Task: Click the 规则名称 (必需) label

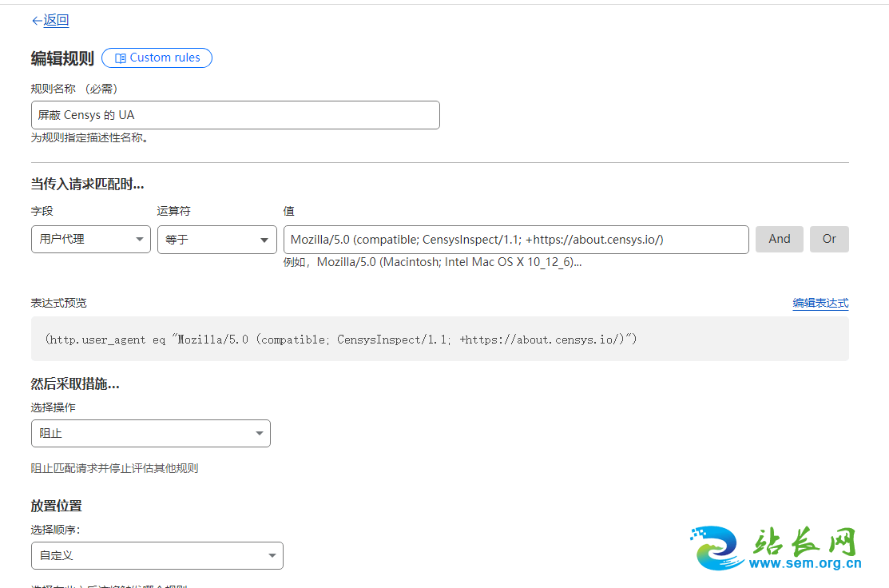Action: click(73, 89)
